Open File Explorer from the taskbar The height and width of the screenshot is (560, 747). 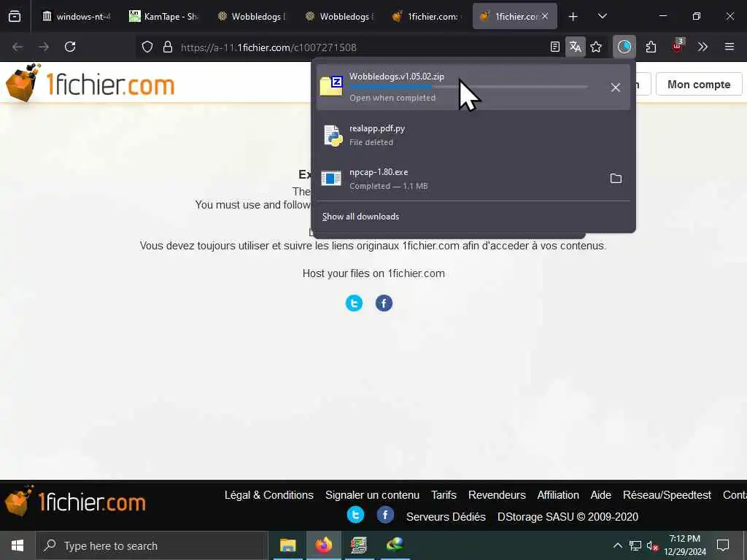(287, 545)
